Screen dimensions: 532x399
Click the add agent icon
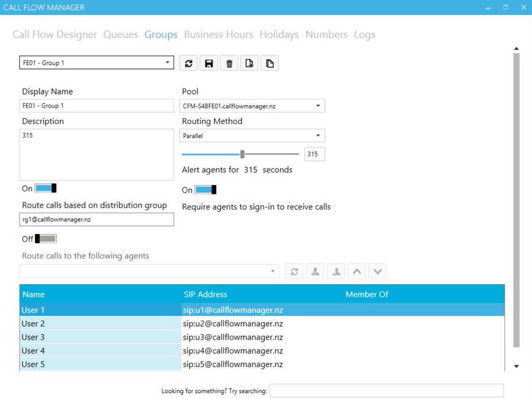pos(315,271)
